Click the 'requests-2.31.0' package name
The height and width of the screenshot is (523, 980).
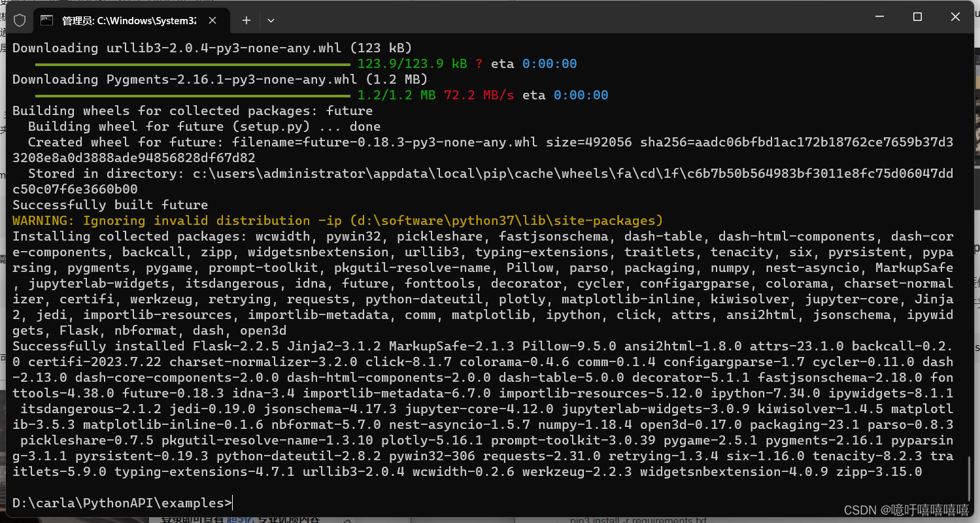tap(542, 456)
